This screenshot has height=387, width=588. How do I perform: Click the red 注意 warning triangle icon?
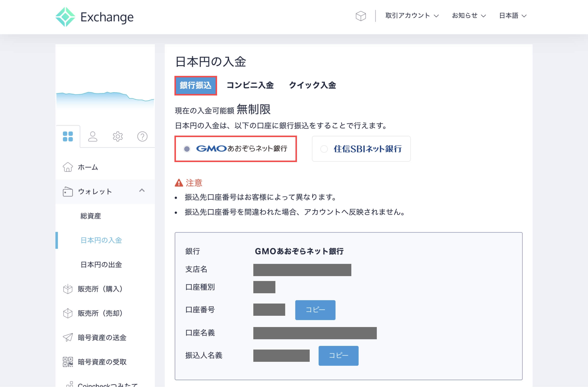[179, 183]
